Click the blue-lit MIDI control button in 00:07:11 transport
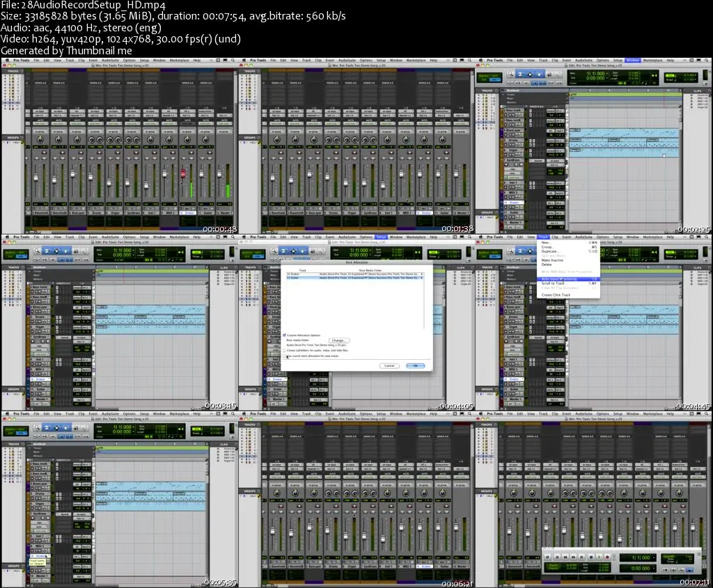 click(x=689, y=569)
